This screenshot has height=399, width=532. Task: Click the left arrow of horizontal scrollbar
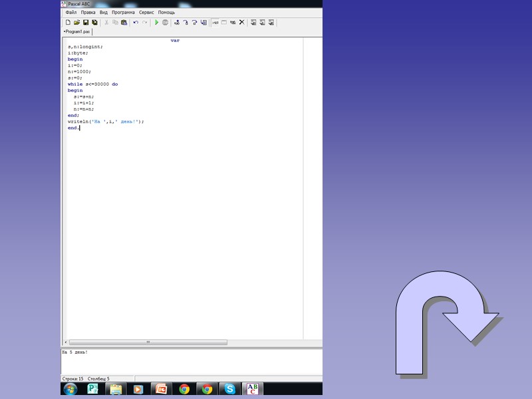(66, 342)
